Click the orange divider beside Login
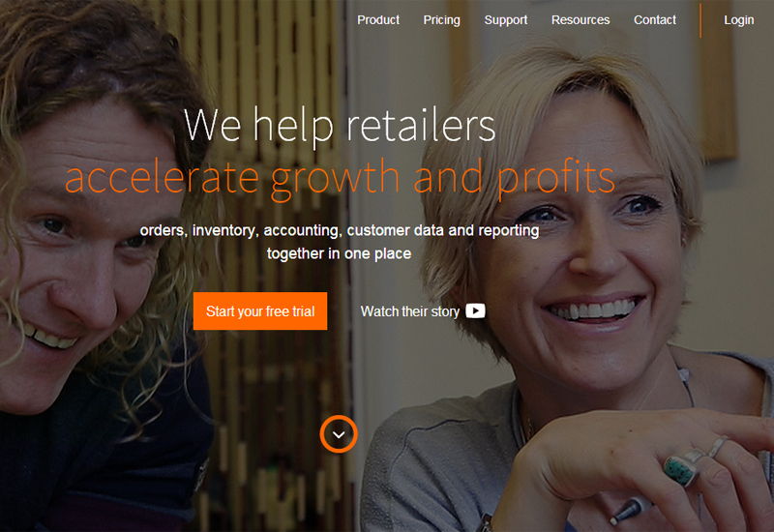This screenshot has height=532, width=774. point(700,20)
